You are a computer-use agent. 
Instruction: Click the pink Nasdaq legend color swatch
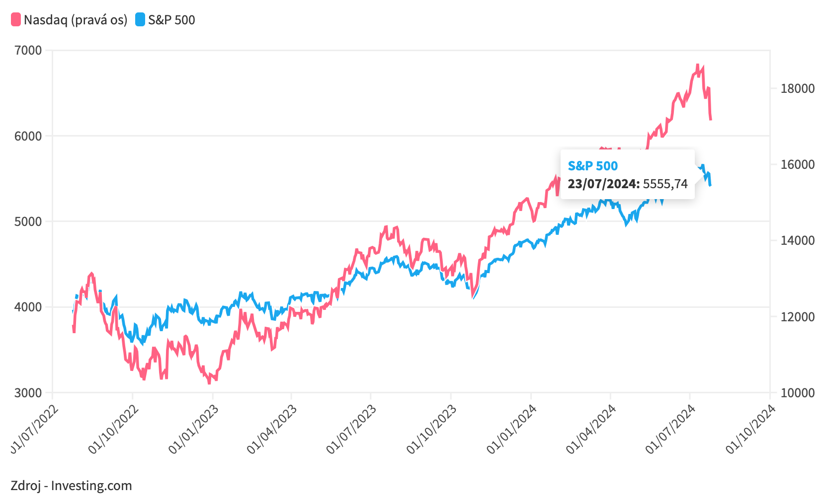(x=16, y=20)
